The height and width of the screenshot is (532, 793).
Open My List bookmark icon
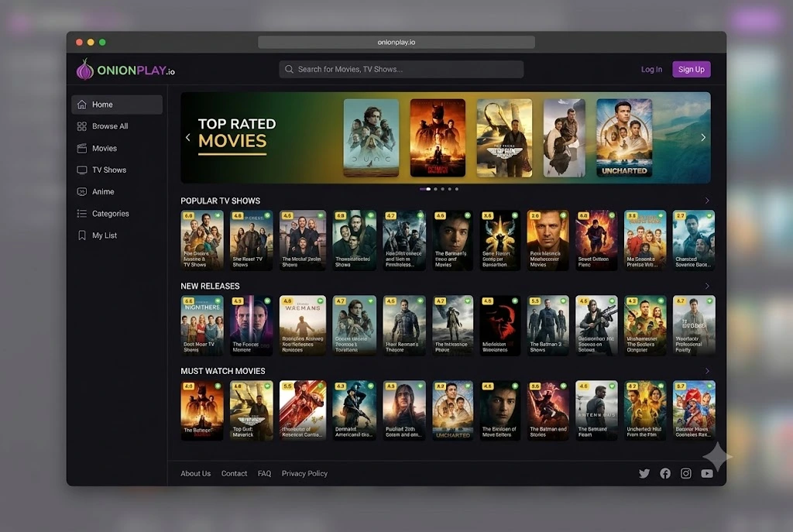coord(81,235)
